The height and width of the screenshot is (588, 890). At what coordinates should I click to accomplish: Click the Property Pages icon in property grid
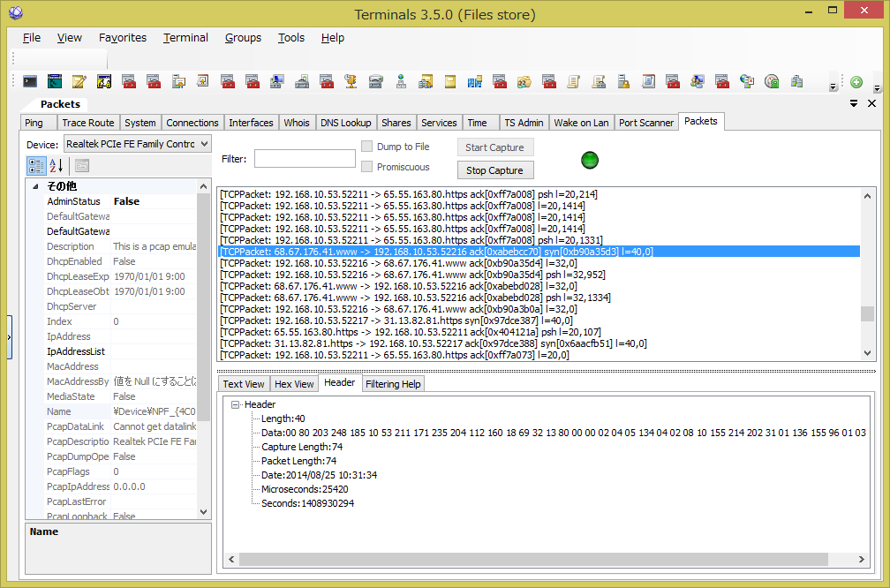coord(81,166)
